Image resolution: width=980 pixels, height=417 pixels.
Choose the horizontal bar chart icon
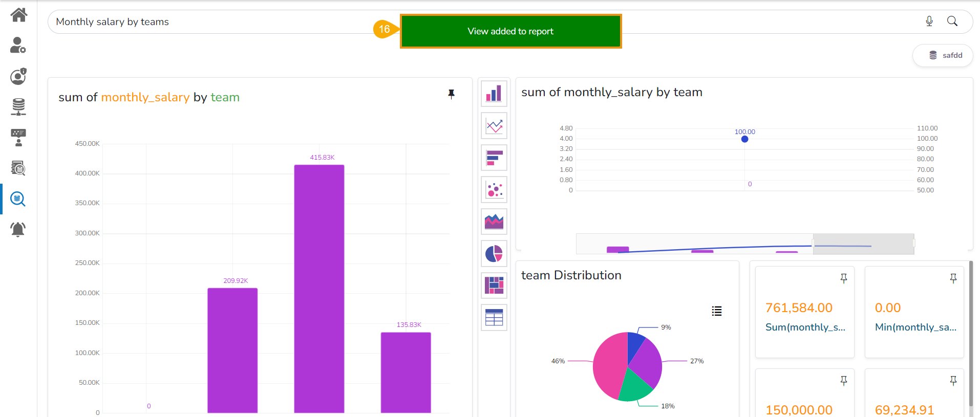click(x=494, y=158)
